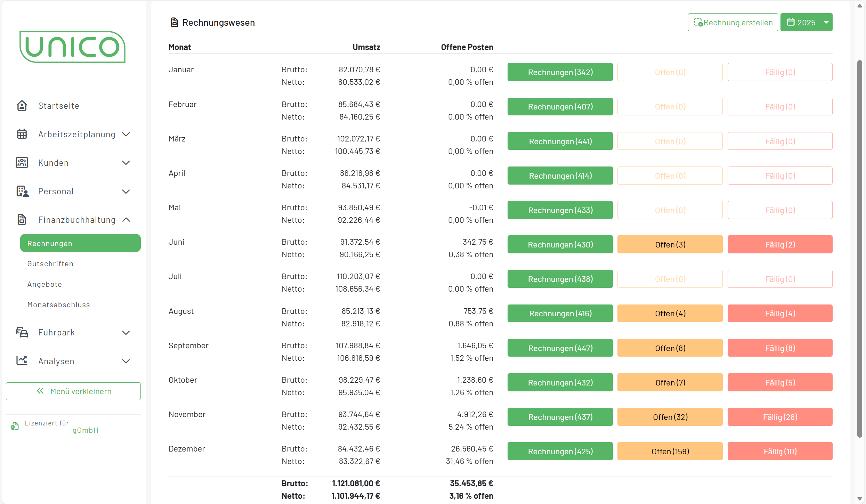Screen dimensions: 866x504
Task: Click the UNICO logo
Action: (72, 47)
